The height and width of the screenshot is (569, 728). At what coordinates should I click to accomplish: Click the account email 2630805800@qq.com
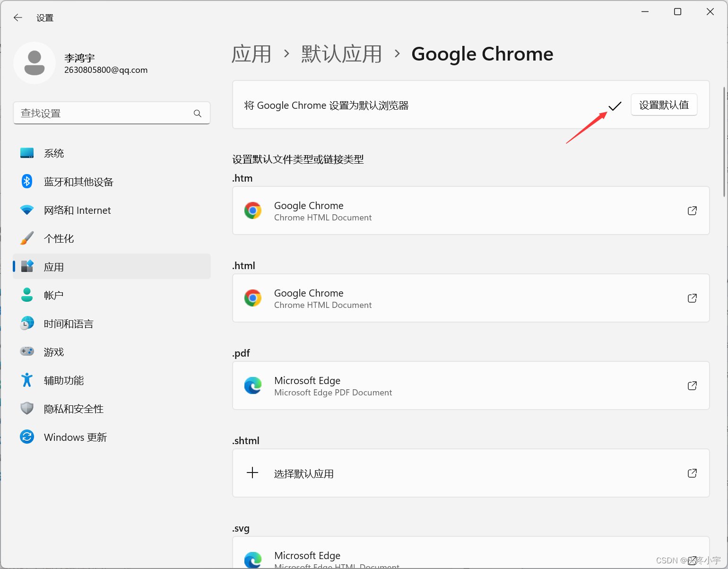pyautogui.click(x=106, y=70)
